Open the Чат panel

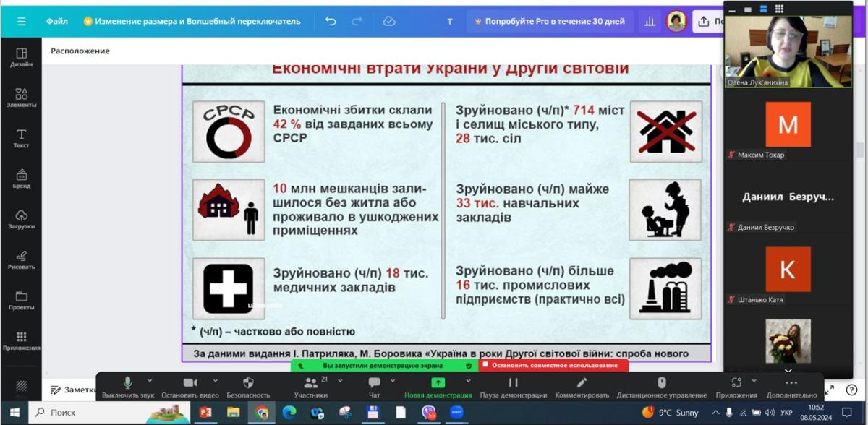coord(374,387)
